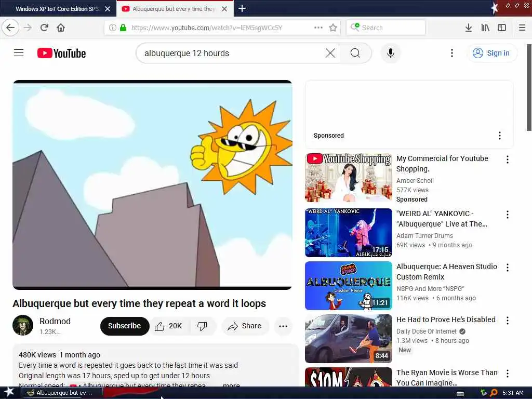Open "My Commercial for Youtube Shopping." title
The image size is (532, 399).
tap(442, 164)
